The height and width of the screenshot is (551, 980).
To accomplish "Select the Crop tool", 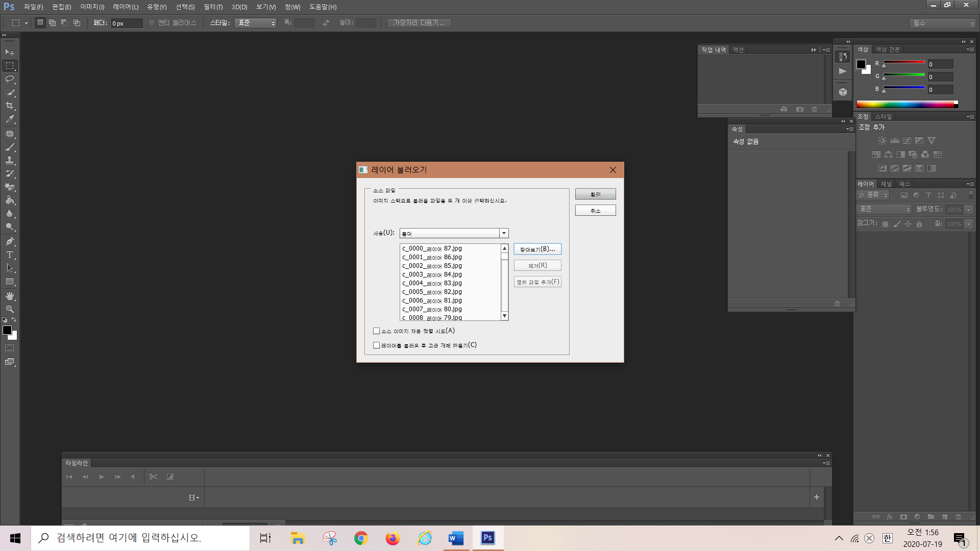I will click(10, 106).
